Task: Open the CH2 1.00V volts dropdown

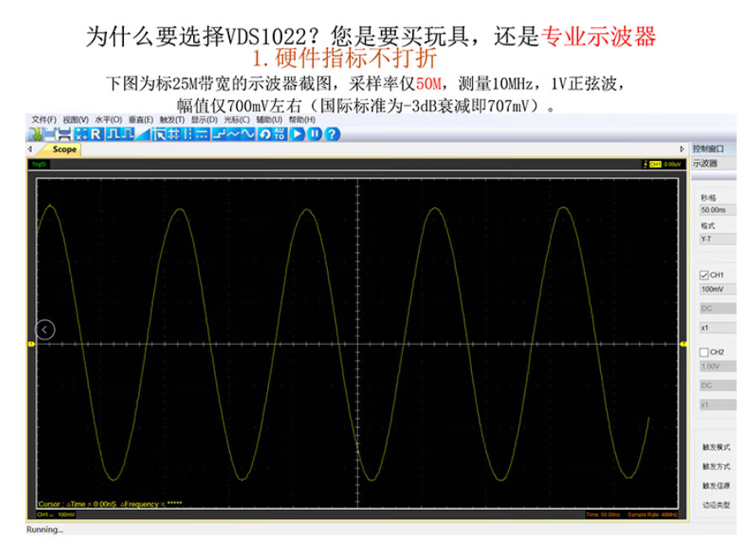Action: (717, 366)
